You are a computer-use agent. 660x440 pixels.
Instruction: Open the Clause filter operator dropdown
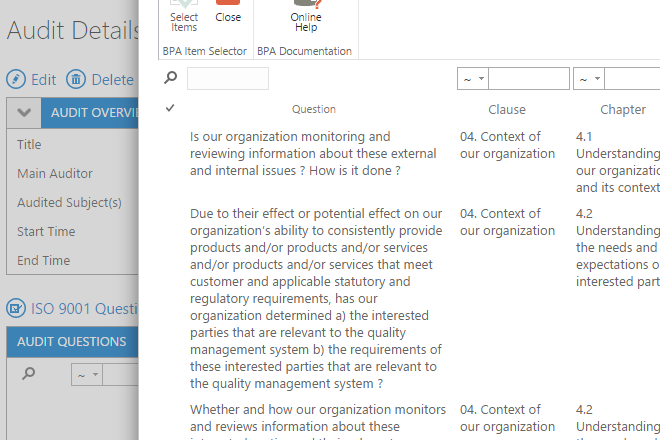(x=473, y=78)
